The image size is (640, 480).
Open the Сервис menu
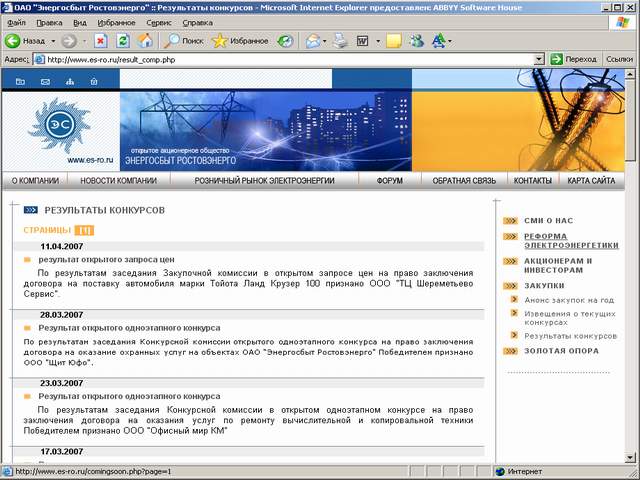click(x=159, y=23)
